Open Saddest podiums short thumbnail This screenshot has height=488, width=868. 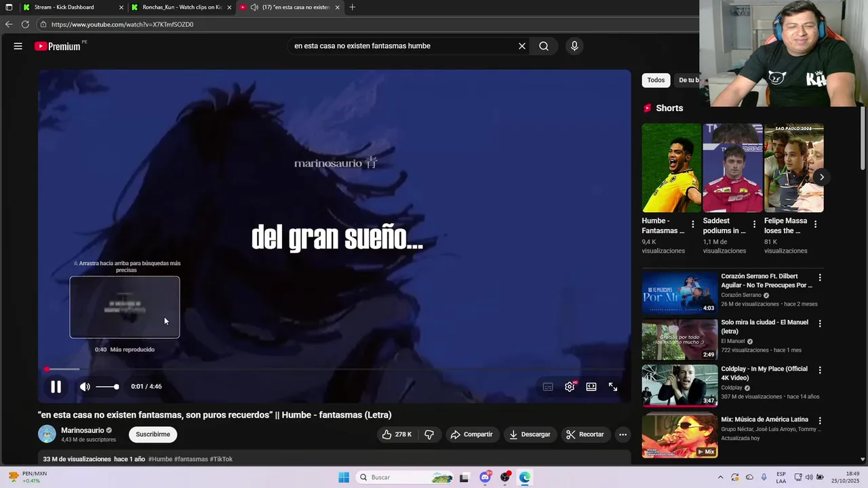click(732, 167)
